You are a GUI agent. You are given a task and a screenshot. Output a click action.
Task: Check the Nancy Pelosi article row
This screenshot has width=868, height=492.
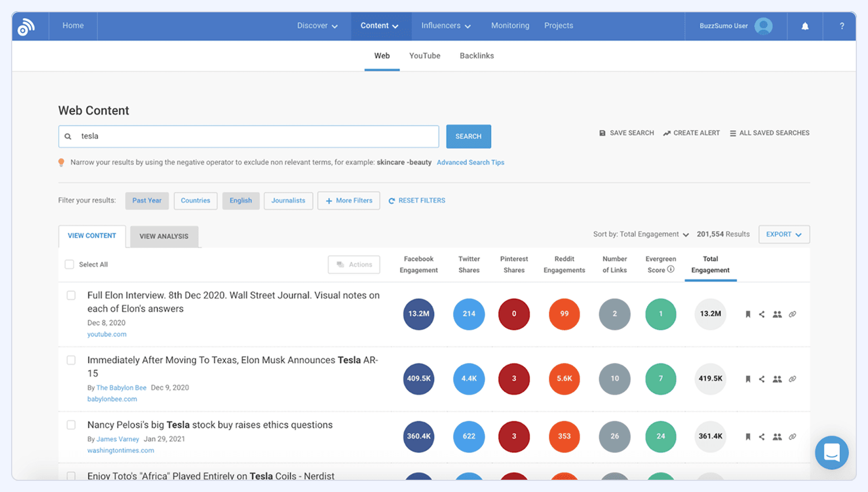(x=71, y=425)
